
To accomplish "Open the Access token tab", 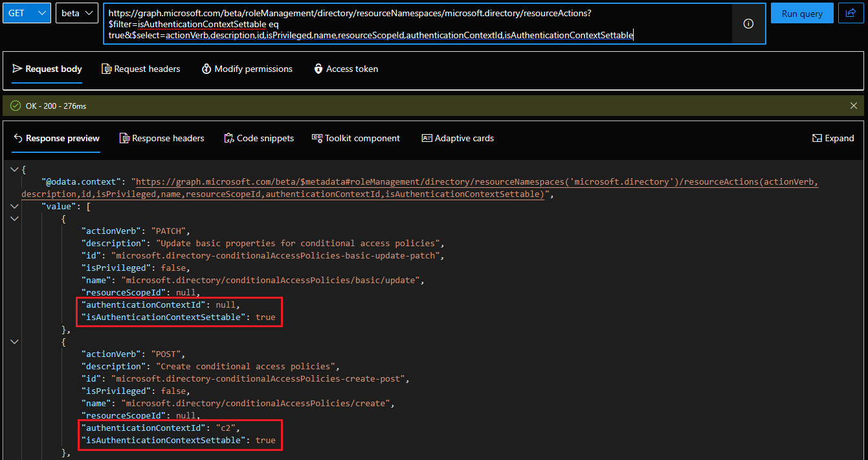I will tap(346, 69).
